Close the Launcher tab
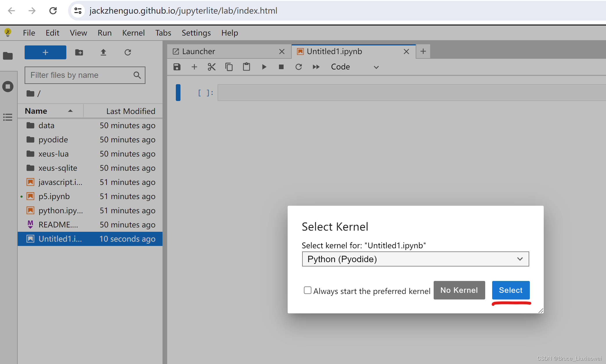The image size is (606, 364). (x=282, y=52)
